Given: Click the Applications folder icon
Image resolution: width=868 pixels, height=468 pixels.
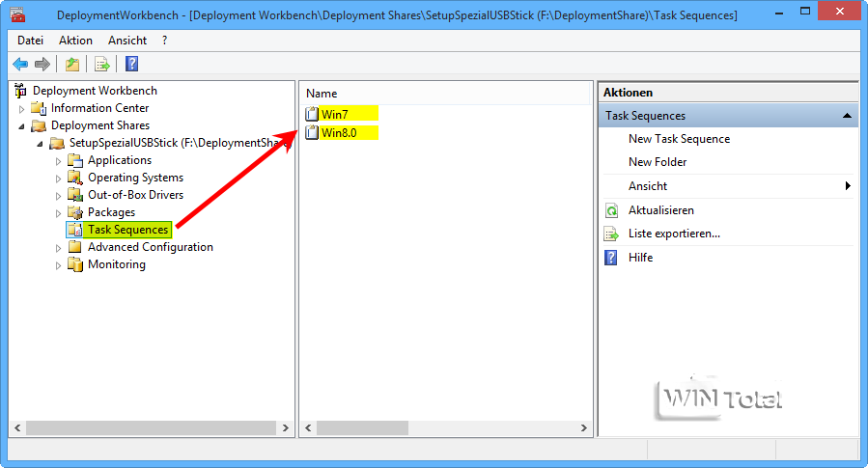Looking at the screenshot, I should tap(74, 160).
